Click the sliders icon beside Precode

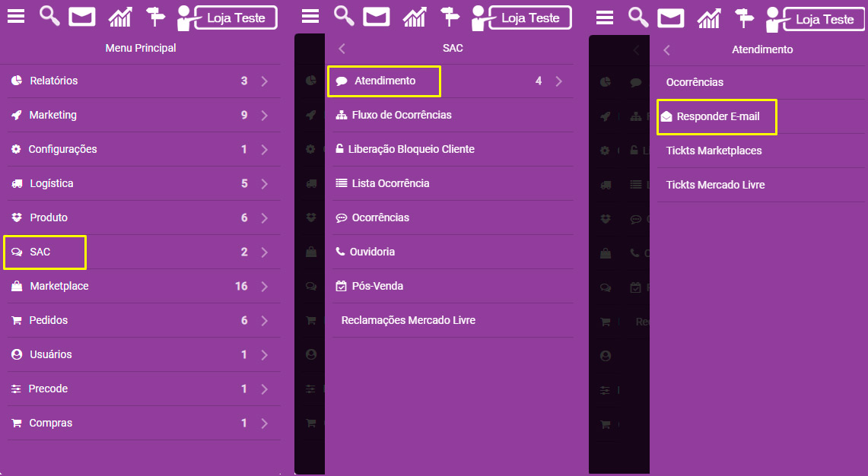coord(16,389)
